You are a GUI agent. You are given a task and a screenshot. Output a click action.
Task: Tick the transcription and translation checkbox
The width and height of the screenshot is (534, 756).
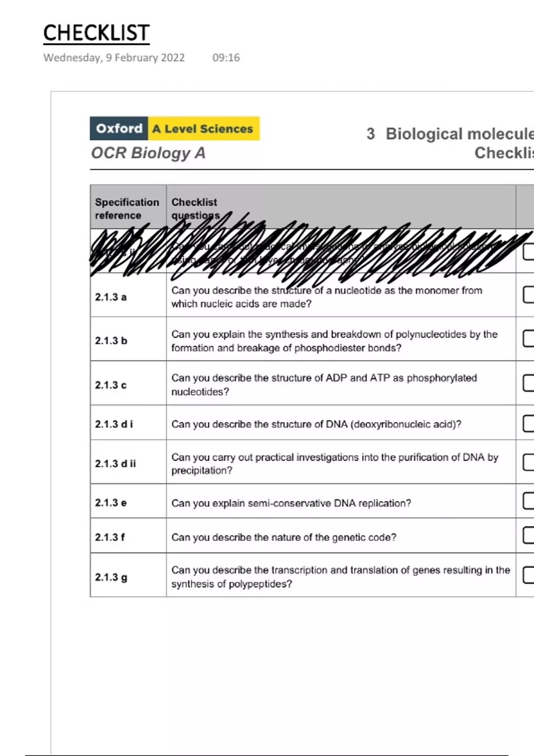pyautogui.click(x=529, y=575)
